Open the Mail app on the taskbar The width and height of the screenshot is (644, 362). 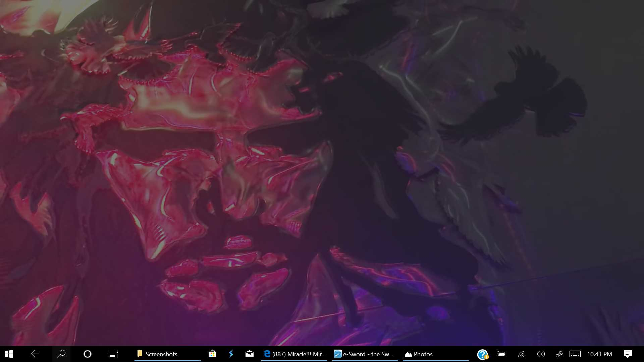(250, 354)
